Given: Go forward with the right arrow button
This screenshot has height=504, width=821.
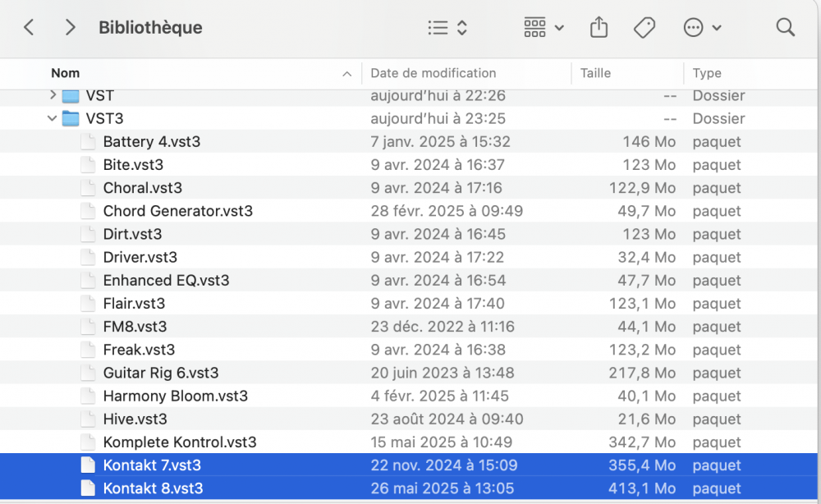Looking at the screenshot, I should [x=70, y=27].
